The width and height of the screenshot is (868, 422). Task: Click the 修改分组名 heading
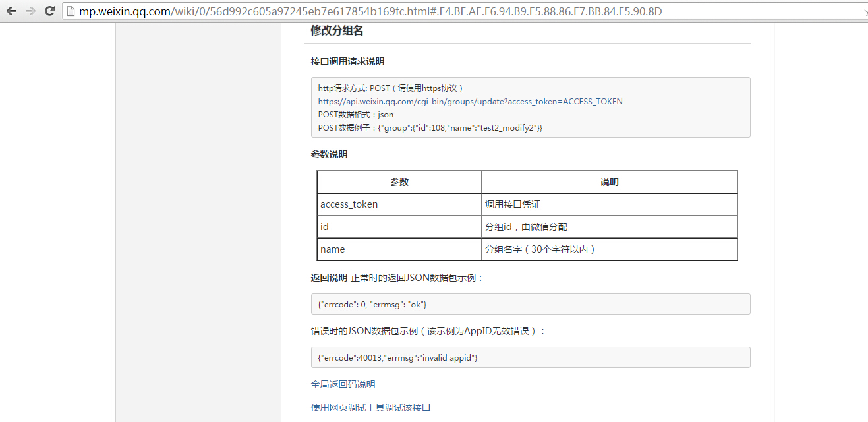point(337,30)
